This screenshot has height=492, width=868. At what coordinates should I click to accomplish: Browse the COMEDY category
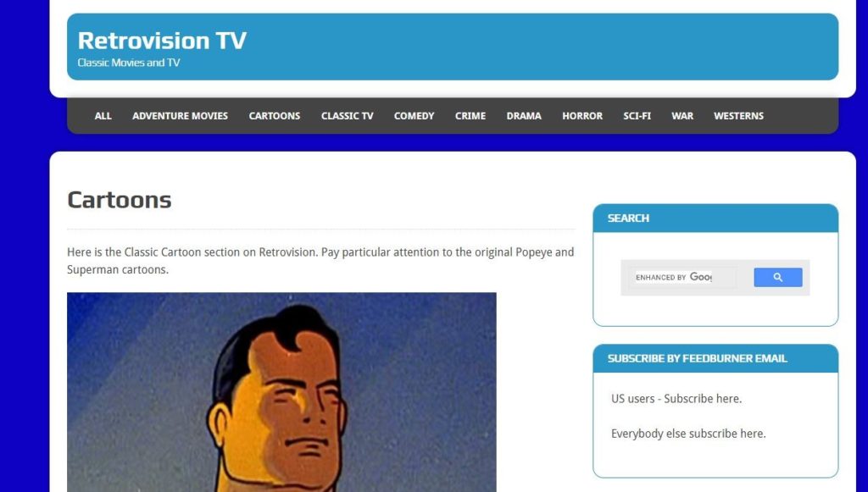(414, 116)
